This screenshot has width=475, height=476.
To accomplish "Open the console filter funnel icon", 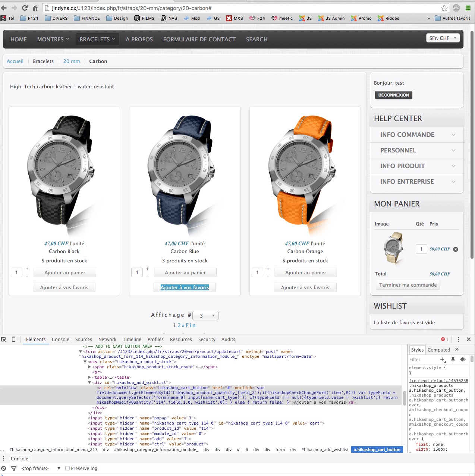I will [14, 468].
